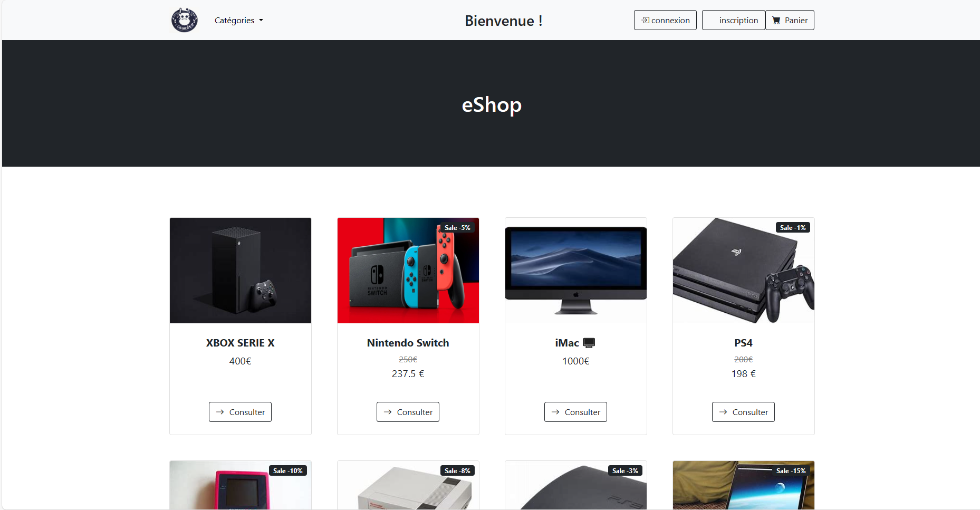980x510 pixels.
Task: Click the pink Game Boy product image
Action: click(x=241, y=485)
